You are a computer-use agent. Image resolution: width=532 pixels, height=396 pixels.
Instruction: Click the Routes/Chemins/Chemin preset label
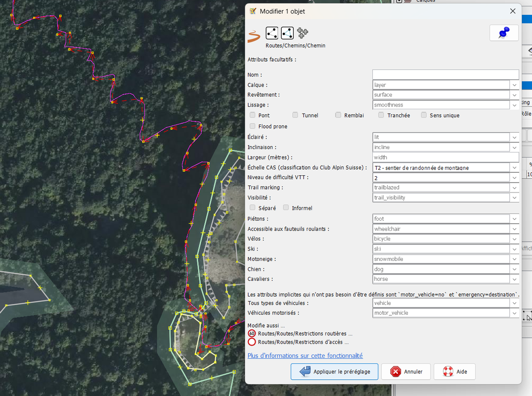tap(295, 46)
